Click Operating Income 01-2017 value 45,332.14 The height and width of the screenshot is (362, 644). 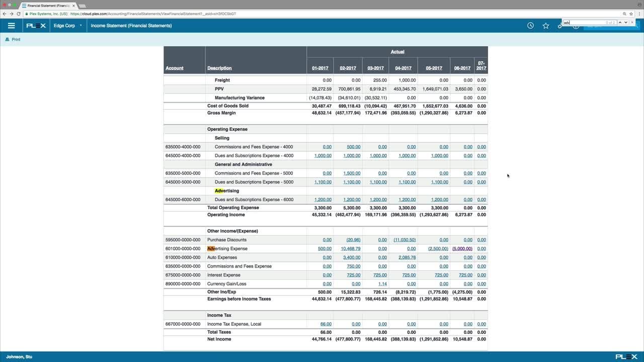(321, 215)
